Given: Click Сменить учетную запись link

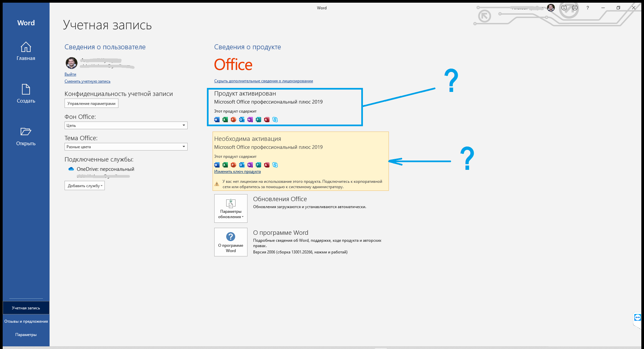Looking at the screenshot, I should (87, 81).
